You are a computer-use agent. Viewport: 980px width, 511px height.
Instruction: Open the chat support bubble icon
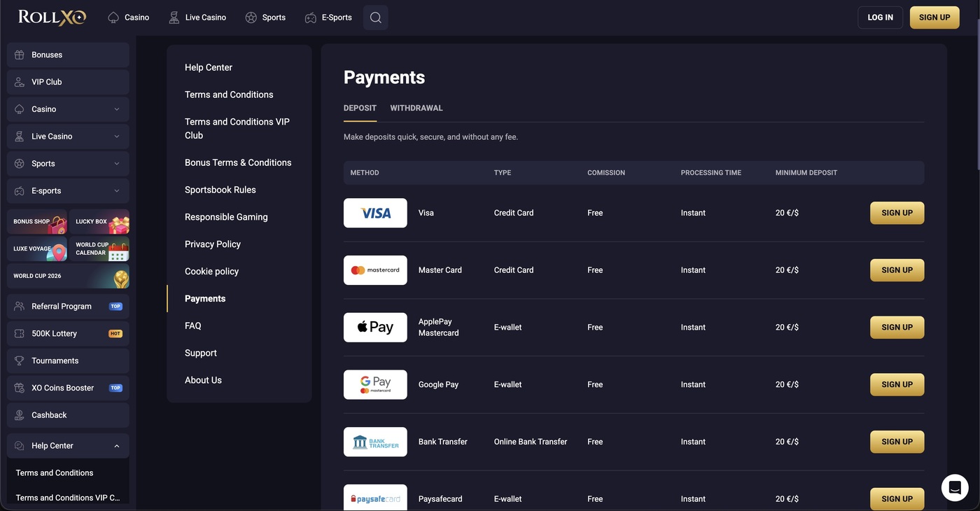[x=955, y=488]
